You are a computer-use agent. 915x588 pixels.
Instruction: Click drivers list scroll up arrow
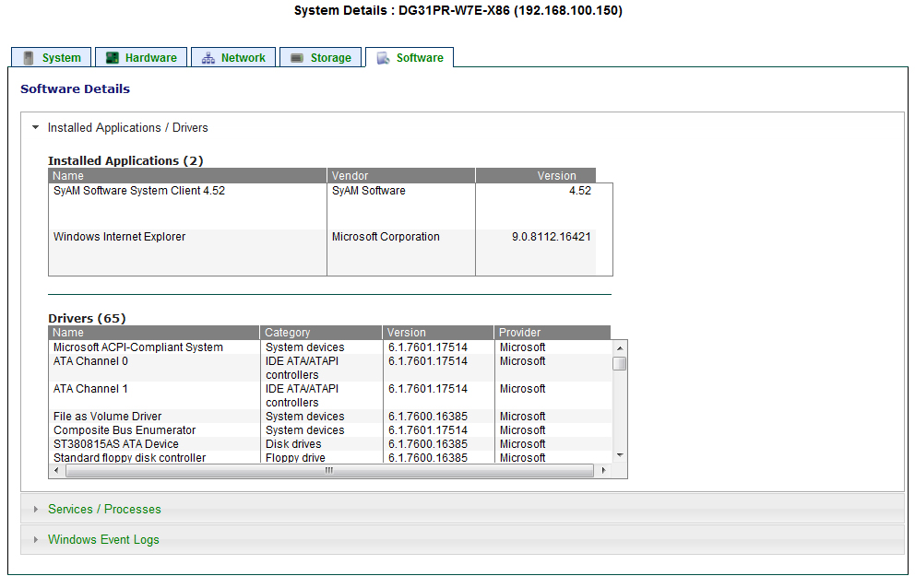click(x=620, y=347)
